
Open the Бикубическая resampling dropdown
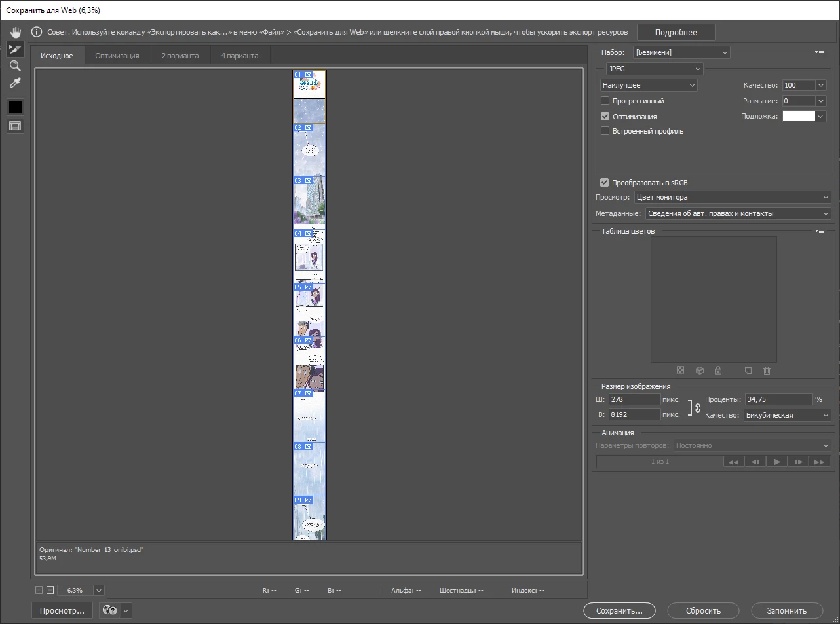click(787, 415)
